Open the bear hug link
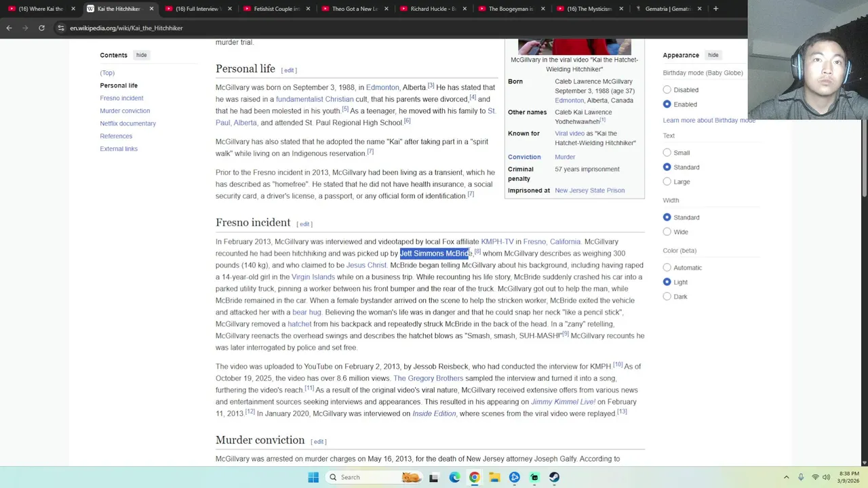Viewport: 868px width, 488px height. click(x=307, y=312)
